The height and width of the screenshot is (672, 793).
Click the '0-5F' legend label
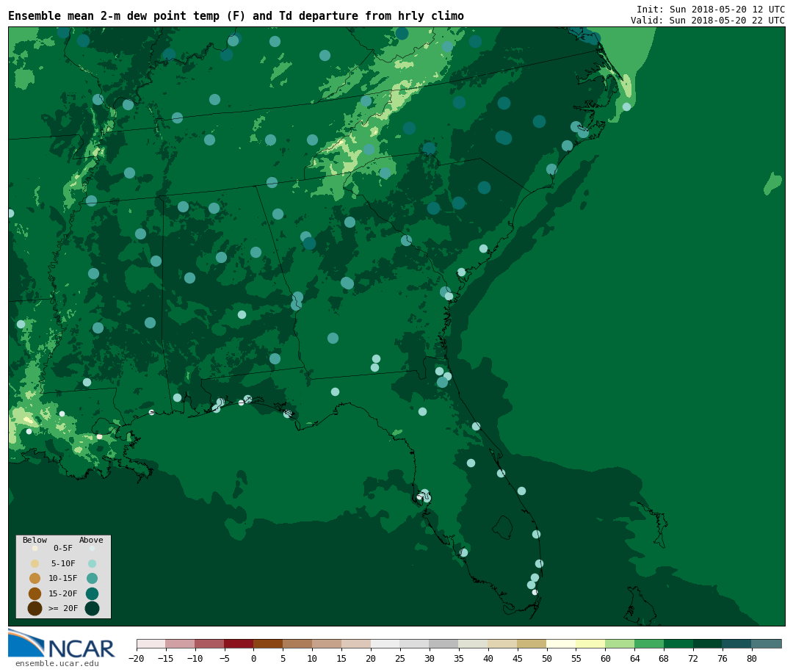coord(63,548)
